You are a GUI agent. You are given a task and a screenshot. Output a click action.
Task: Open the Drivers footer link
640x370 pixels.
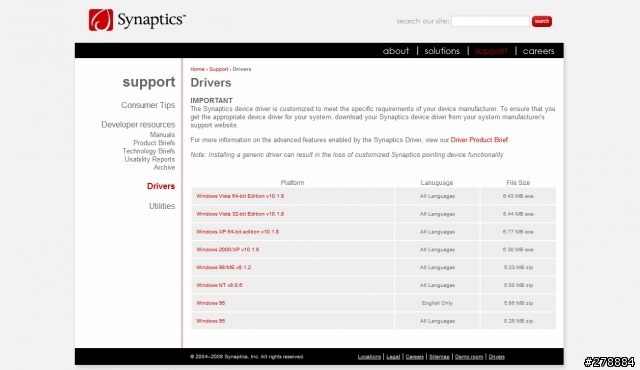pyautogui.click(x=496, y=357)
